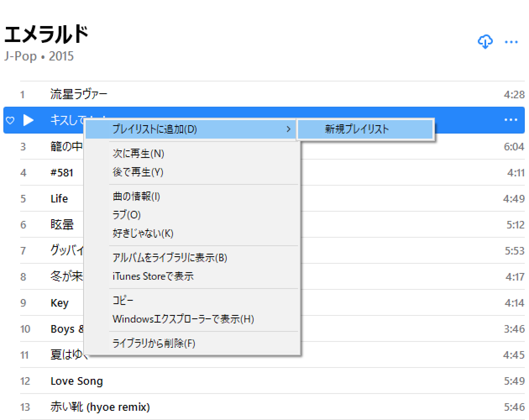The width and height of the screenshot is (529, 420).
Task: Select Windowsエクスプローラーで表示 option
Action: pyautogui.click(x=183, y=319)
